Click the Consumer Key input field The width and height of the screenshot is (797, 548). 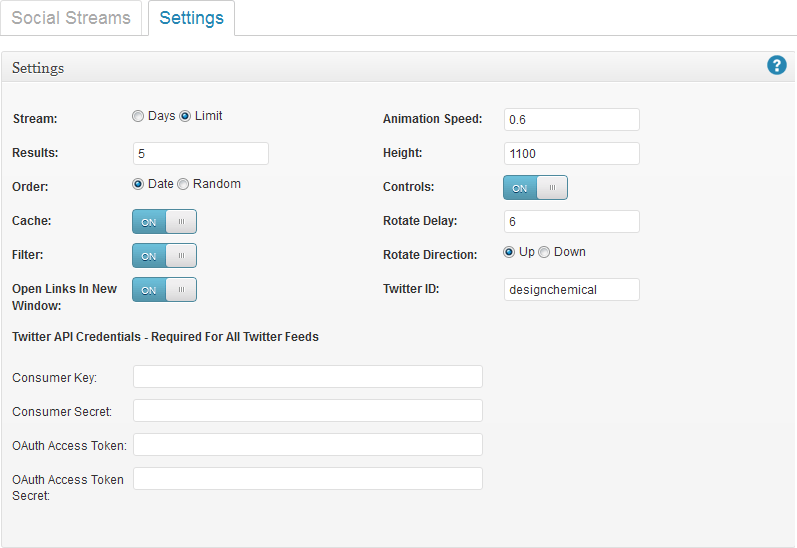pyautogui.click(x=308, y=377)
